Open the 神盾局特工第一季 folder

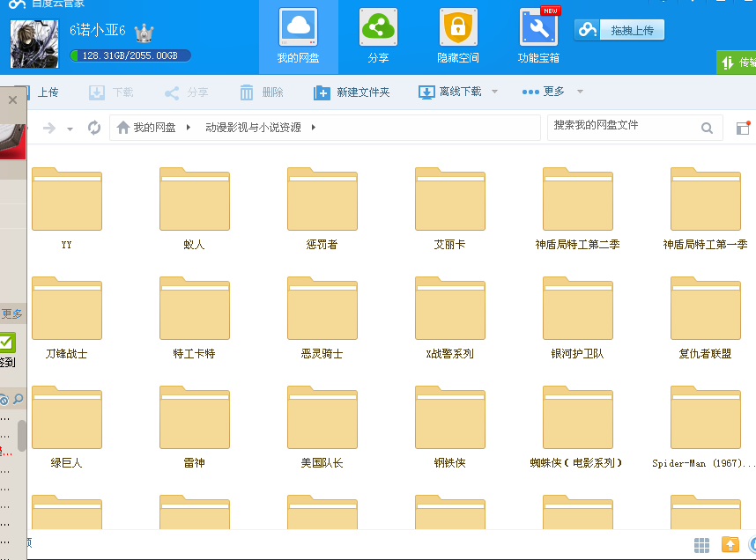[706, 209]
